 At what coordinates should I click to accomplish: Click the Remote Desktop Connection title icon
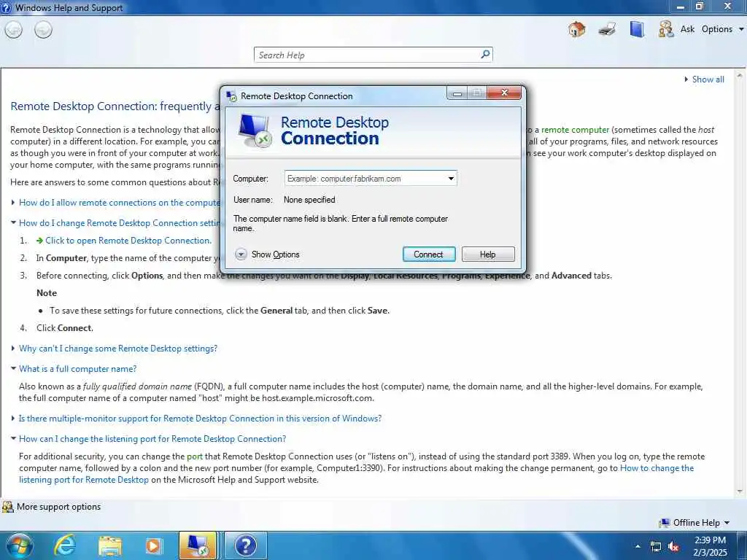tap(231, 96)
